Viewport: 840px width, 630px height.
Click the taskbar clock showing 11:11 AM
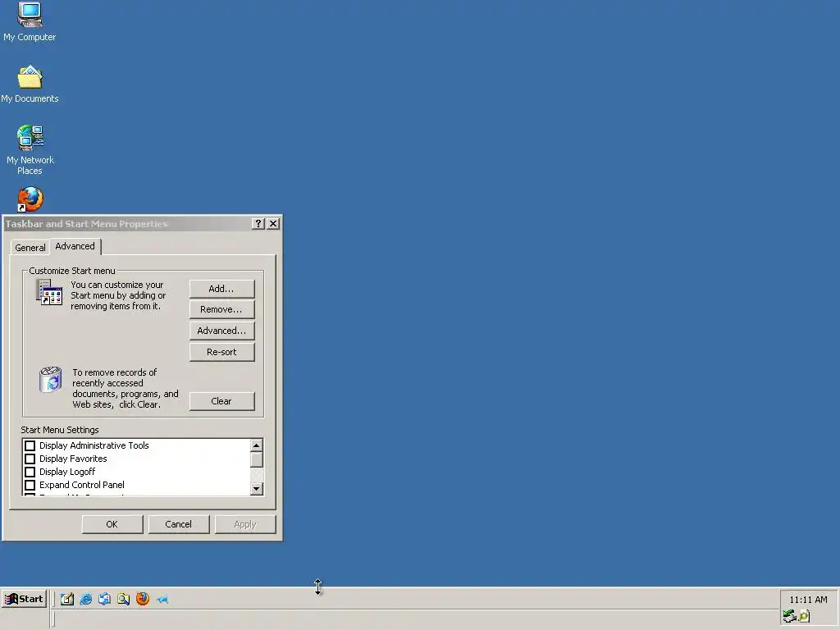[808, 600]
